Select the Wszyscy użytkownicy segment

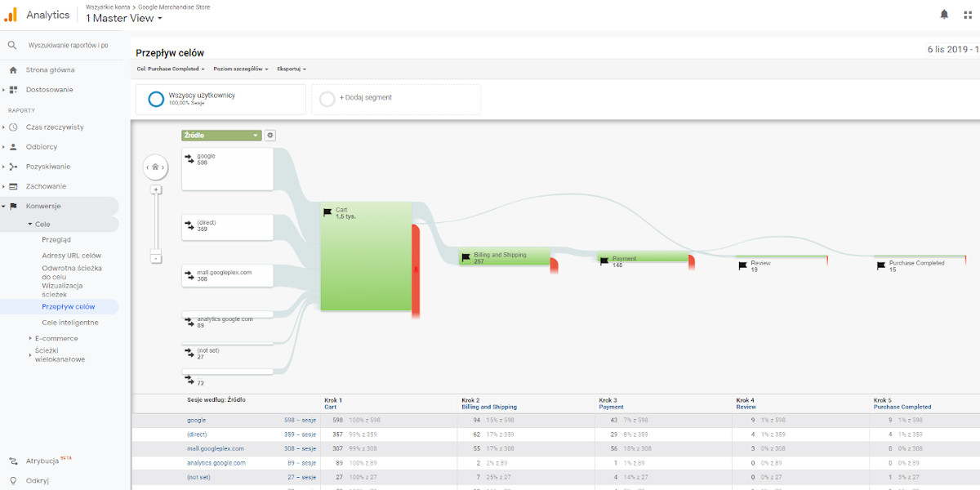[201, 99]
